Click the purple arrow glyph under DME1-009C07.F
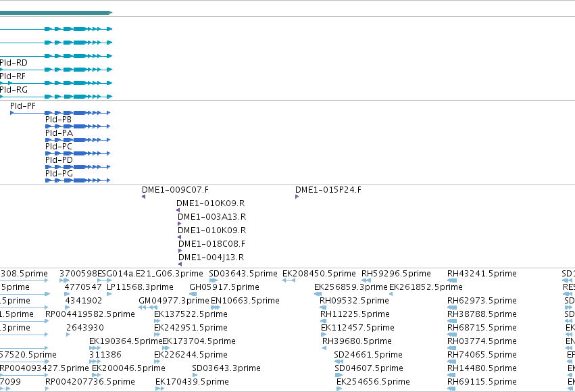The image size is (575, 392). (143, 197)
